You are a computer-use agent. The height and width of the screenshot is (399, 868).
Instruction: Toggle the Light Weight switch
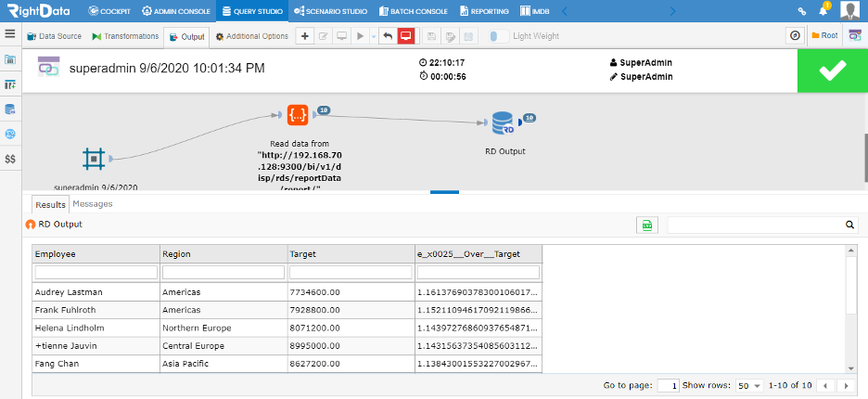tap(499, 36)
